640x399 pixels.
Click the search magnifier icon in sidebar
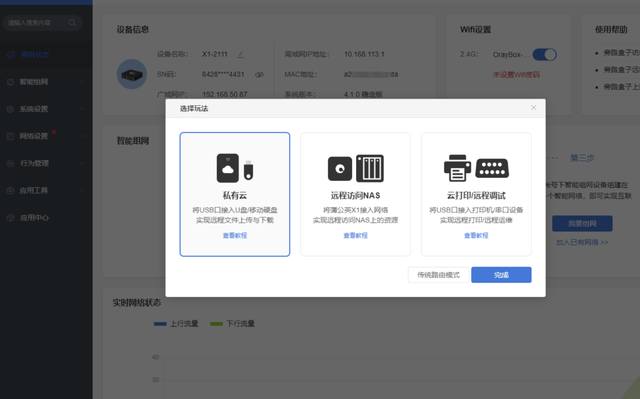coord(72,22)
